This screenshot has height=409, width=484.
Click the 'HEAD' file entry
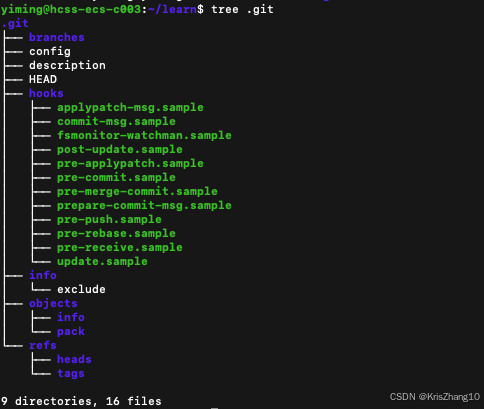[x=43, y=79]
